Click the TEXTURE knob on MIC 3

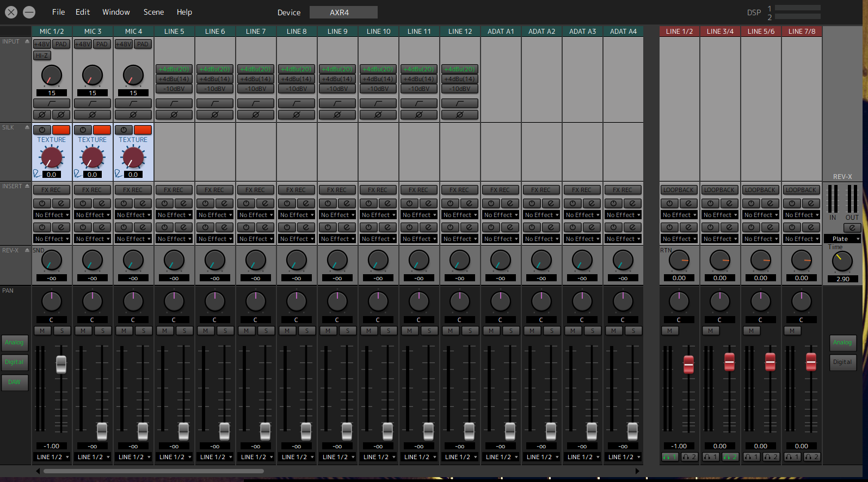(x=93, y=157)
